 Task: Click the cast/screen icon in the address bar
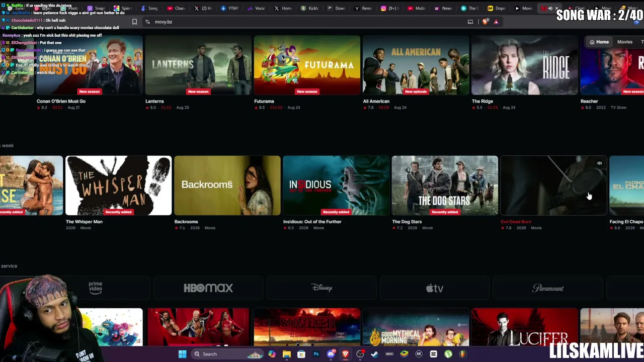[470, 22]
